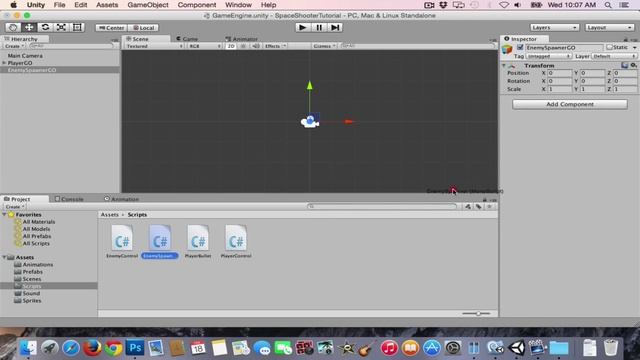Click the Project search field
Image resolution: width=640 pixels, height=360 pixels.
(x=382, y=206)
